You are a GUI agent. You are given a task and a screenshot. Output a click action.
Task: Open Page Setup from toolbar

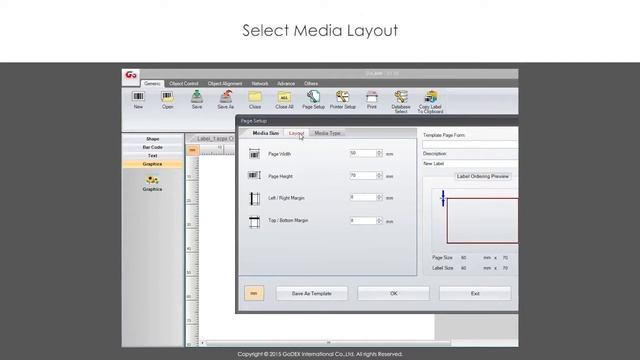pyautogui.click(x=313, y=100)
